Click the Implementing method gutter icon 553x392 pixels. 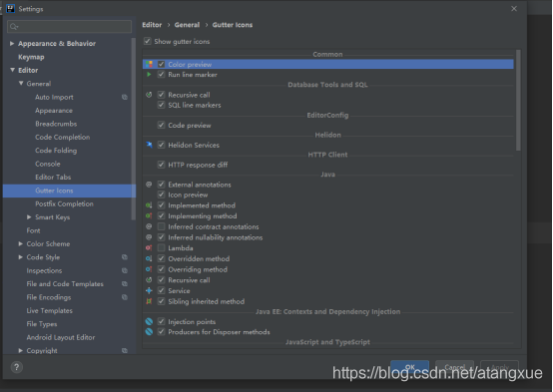[x=149, y=215]
